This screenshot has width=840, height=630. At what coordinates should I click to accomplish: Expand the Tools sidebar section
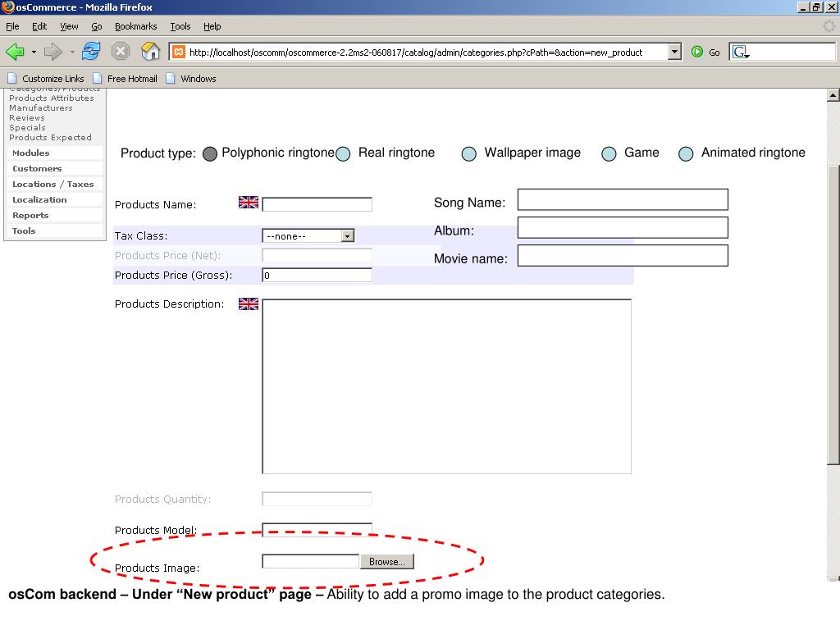(54, 231)
